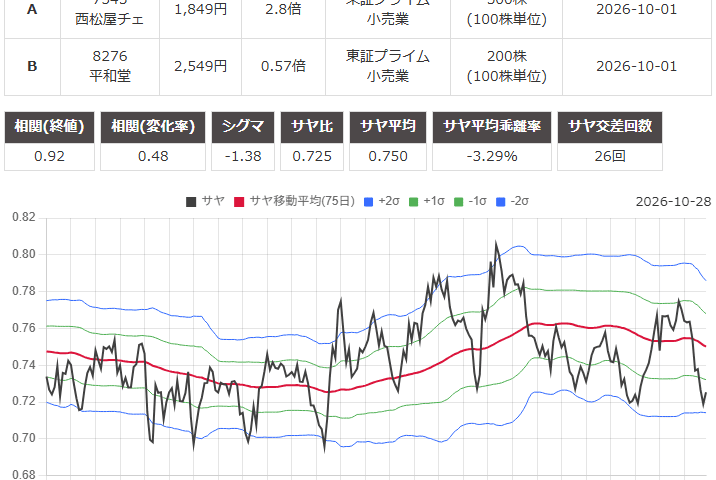Click row B date 2026-10-01
Screen dimensions: 716x480
point(637,67)
